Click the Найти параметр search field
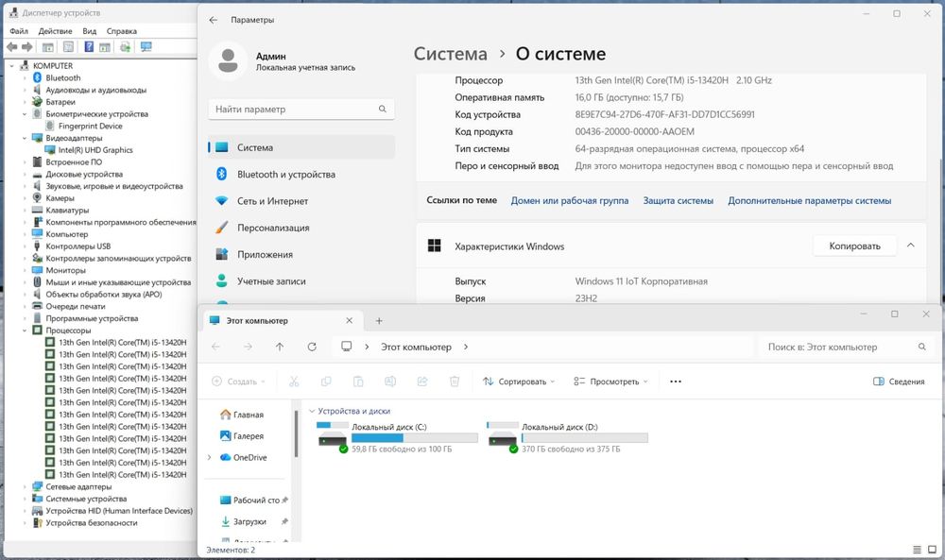This screenshot has height=560, width=945. (x=301, y=109)
